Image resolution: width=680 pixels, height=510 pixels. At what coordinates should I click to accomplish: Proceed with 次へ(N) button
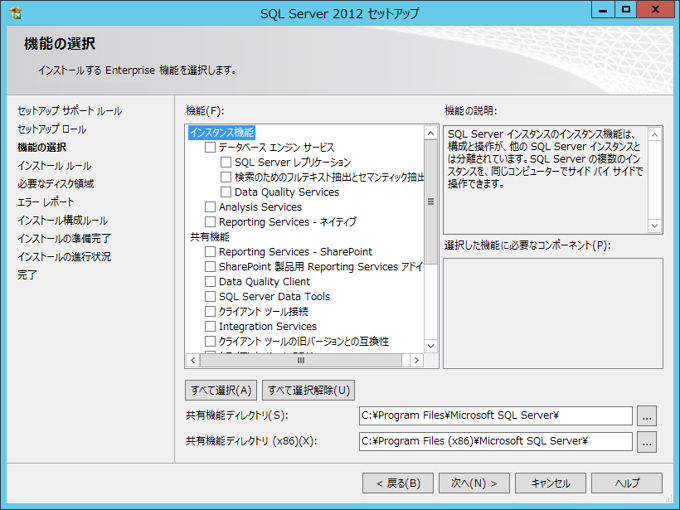tap(474, 483)
